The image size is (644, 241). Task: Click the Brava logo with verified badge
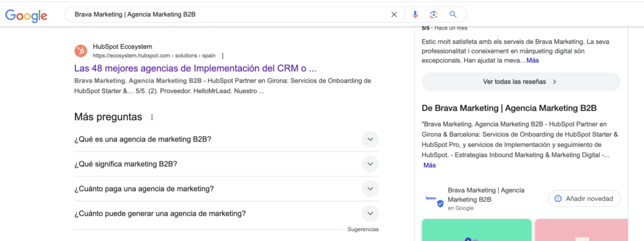click(435, 200)
